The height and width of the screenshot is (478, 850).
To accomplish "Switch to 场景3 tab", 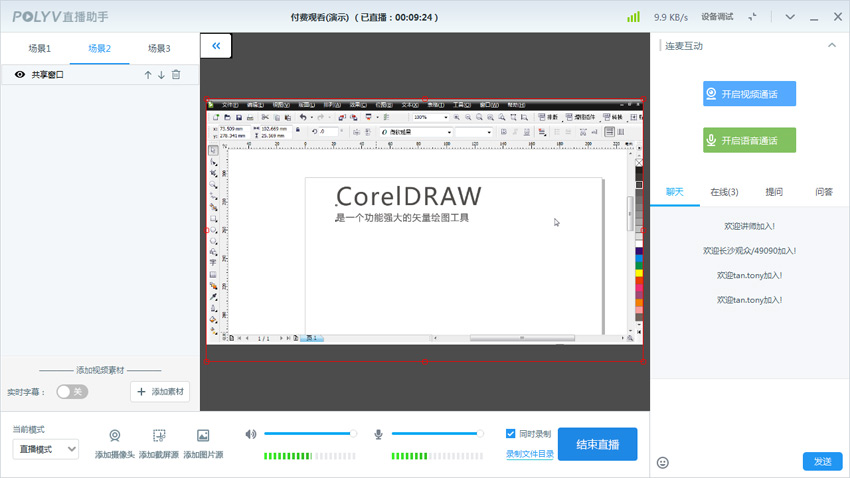I will pos(159,49).
